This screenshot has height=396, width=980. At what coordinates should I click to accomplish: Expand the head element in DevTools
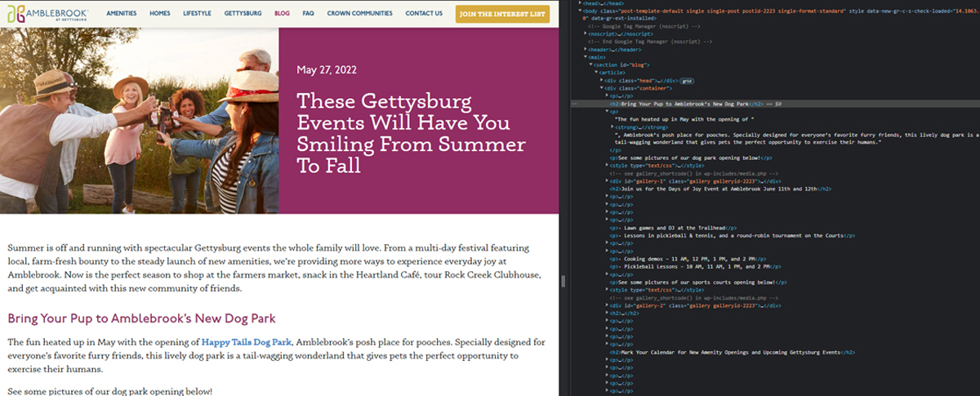click(580, 3)
